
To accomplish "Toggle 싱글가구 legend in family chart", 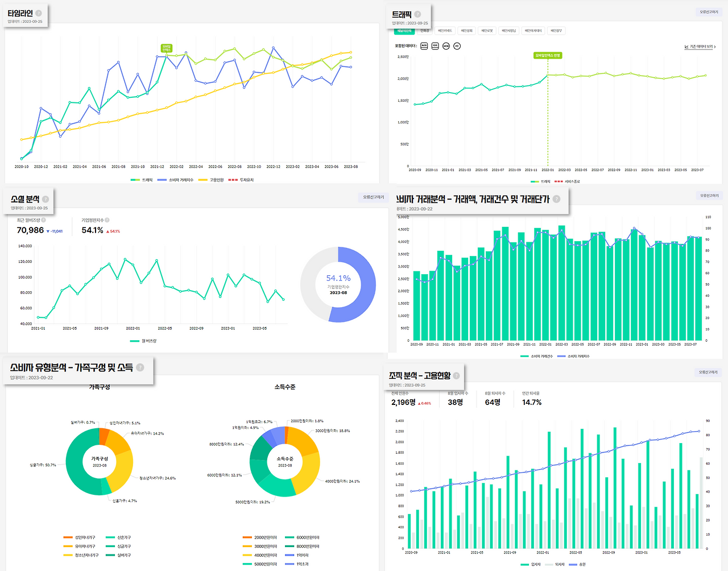I will (x=118, y=546).
